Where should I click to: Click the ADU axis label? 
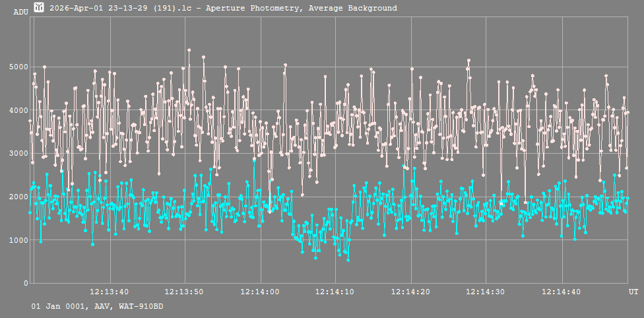pos(20,12)
